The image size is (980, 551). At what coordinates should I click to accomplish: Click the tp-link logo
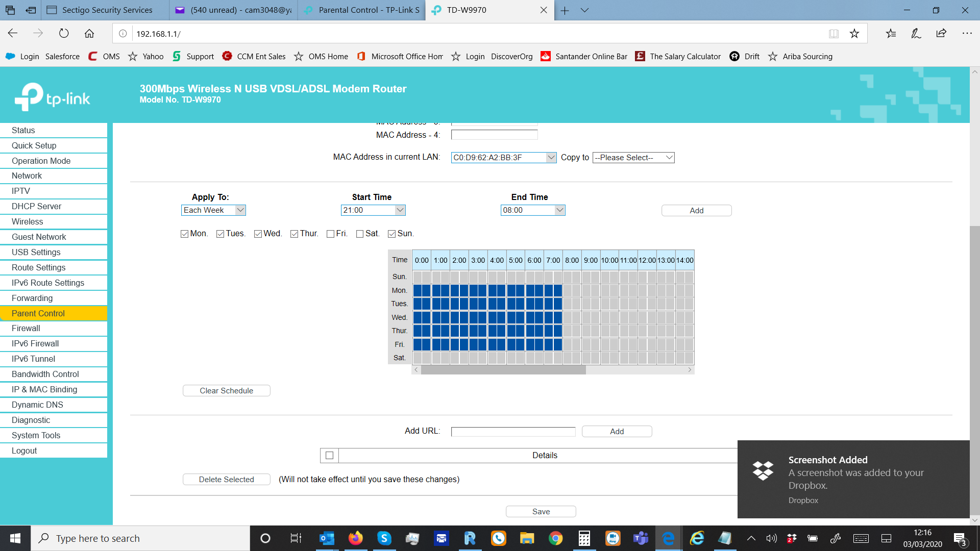[x=52, y=97]
